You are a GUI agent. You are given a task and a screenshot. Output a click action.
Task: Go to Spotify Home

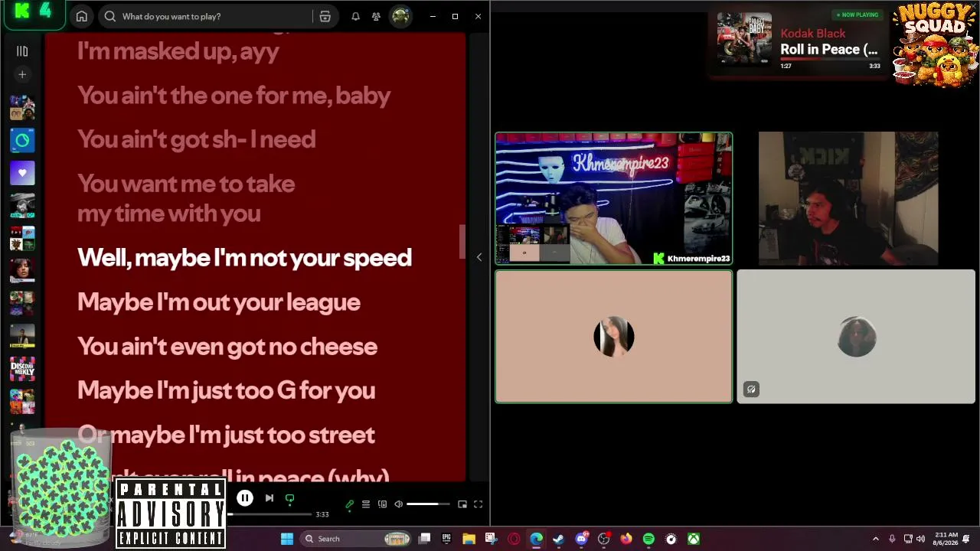tap(82, 16)
